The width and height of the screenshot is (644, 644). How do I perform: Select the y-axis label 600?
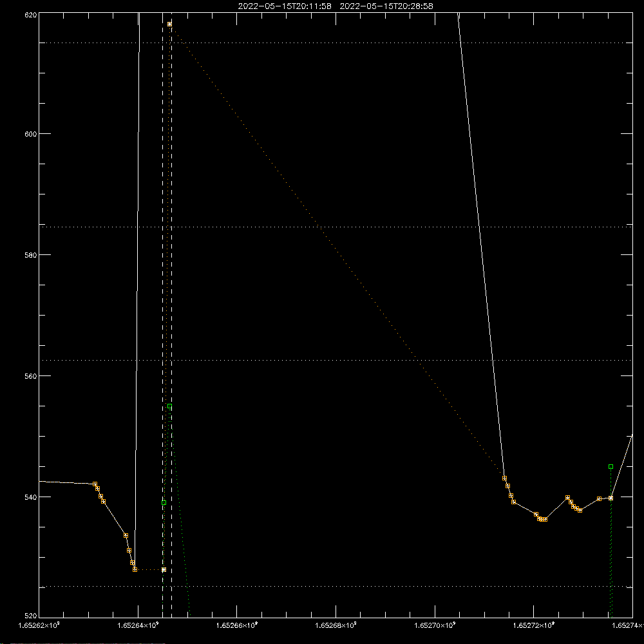(x=31, y=134)
